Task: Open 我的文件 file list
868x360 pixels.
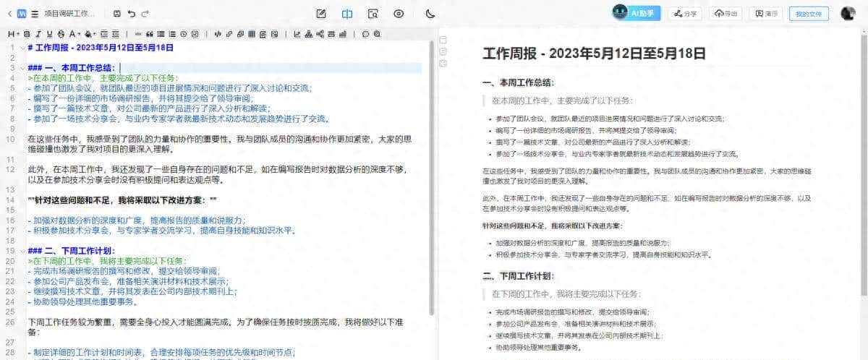Action: [x=809, y=14]
